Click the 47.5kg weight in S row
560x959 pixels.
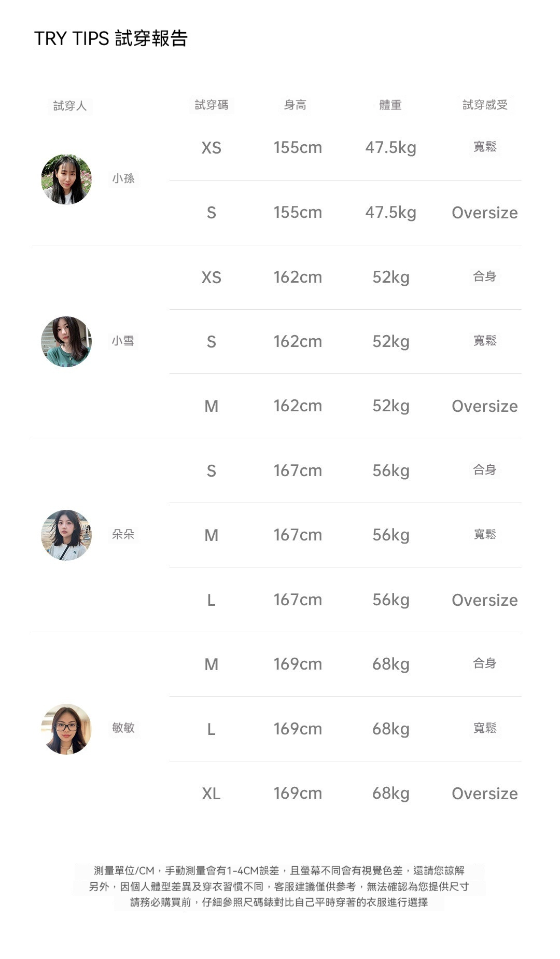[x=390, y=213]
